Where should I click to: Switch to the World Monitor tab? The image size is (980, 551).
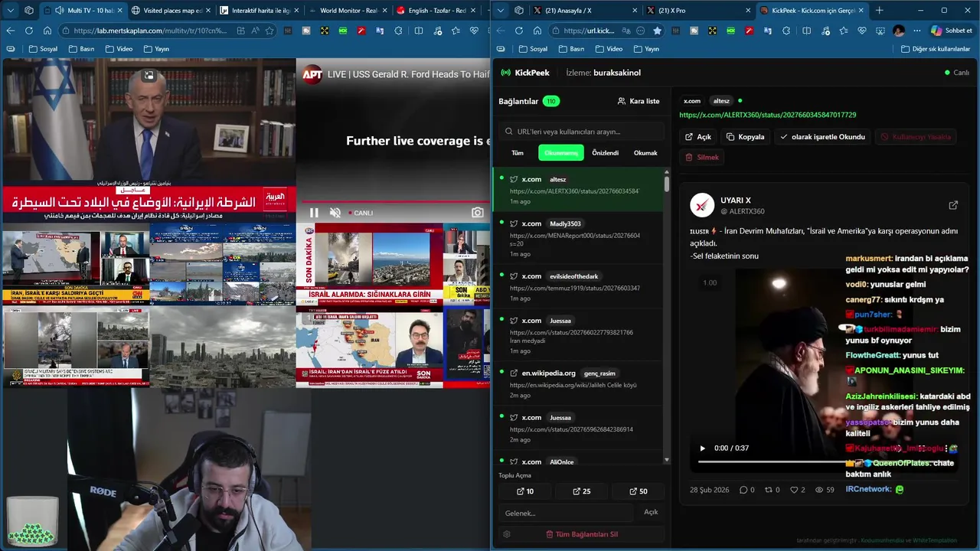pyautogui.click(x=346, y=10)
